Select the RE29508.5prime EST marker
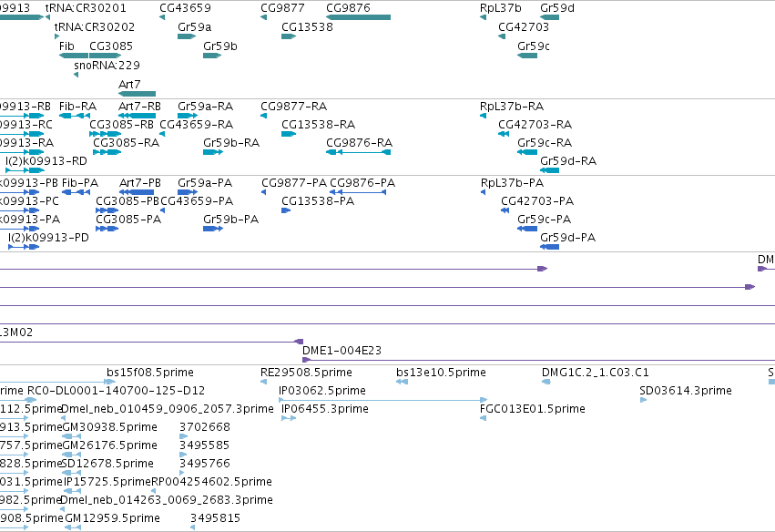The height and width of the screenshot is (532, 775). click(263, 382)
